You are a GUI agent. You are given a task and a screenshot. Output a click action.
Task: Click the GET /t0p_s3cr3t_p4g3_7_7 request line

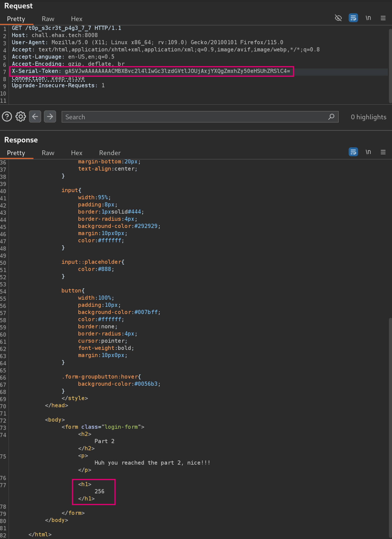coord(66,28)
